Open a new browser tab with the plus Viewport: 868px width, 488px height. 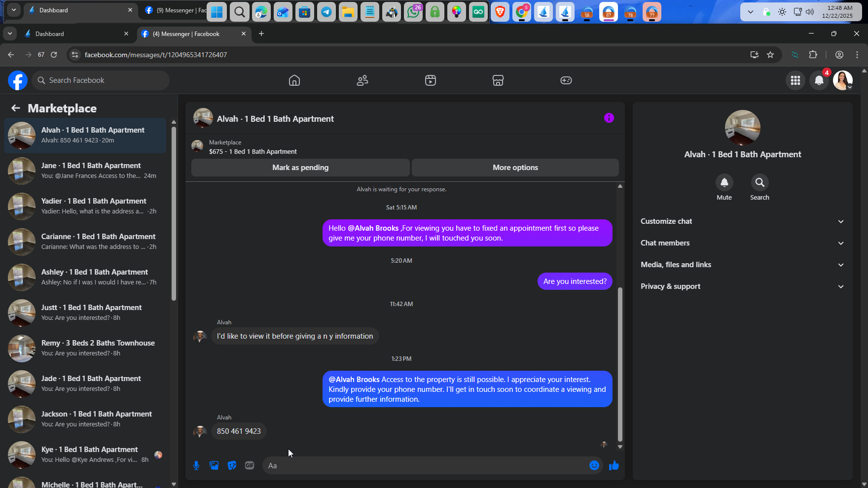[x=261, y=34]
